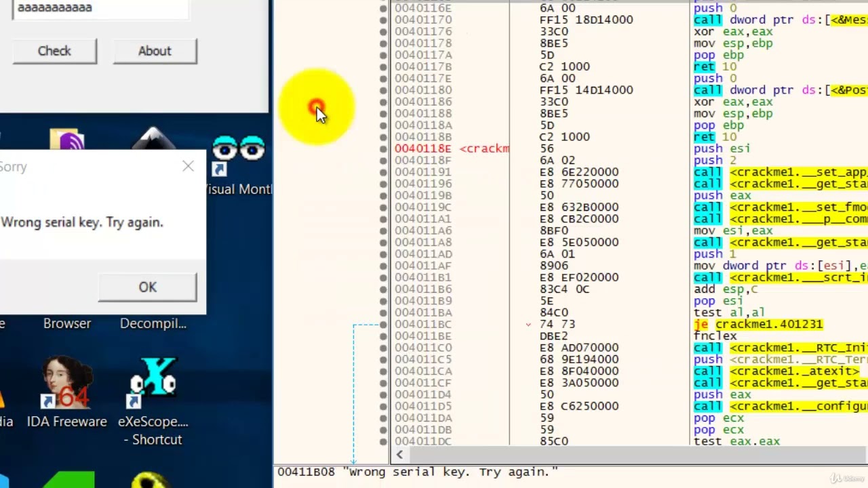Click the Check button in crackme window
Viewport: 868px width, 488px height.
tap(54, 51)
